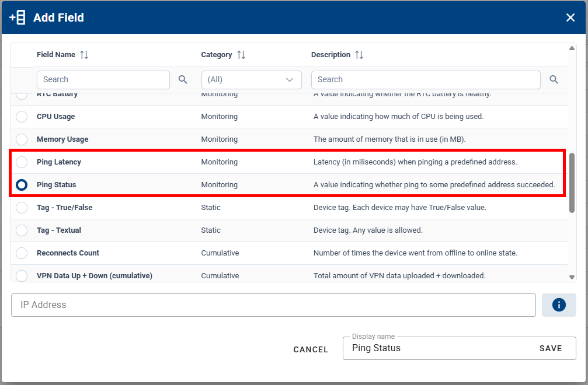Edit the Display name text field
588x385 pixels.
tap(438, 348)
